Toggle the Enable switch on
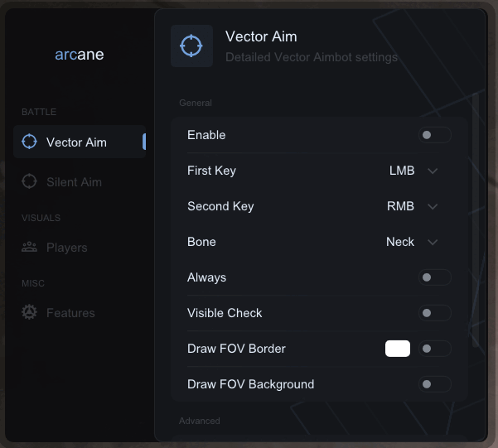498x448 pixels. click(x=434, y=135)
